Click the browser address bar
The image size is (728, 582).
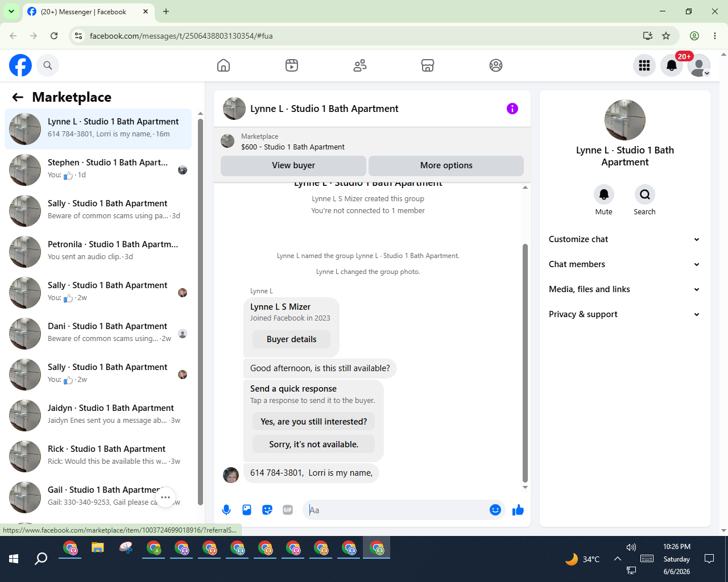pyautogui.click(x=364, y=36)
